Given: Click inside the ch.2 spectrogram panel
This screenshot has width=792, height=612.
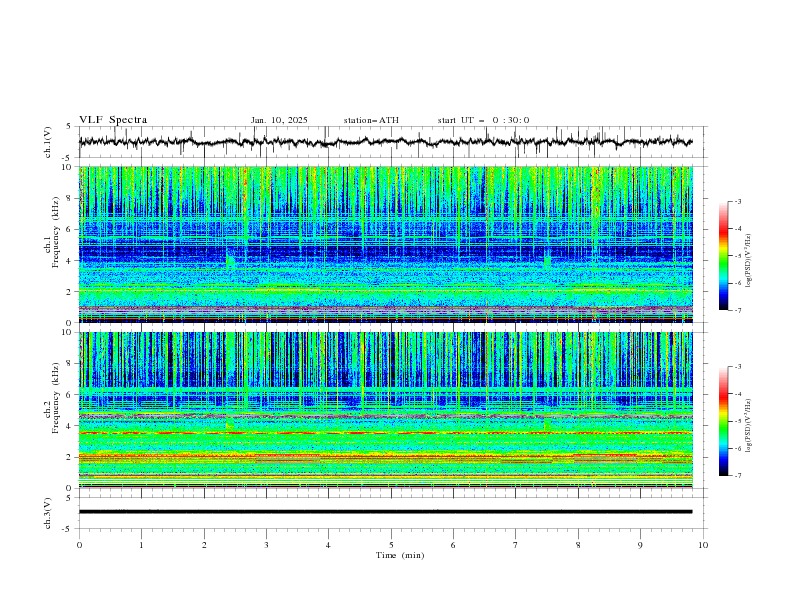Looking at the screenshot, I should click(385, 410).
